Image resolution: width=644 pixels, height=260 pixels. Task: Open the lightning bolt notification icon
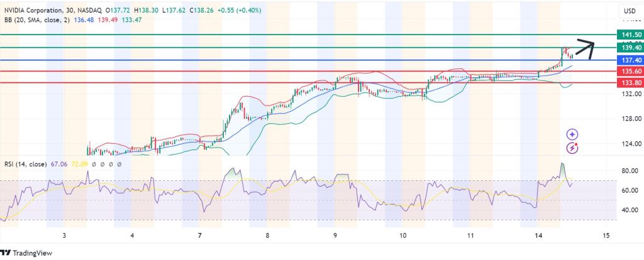(572, 148)
